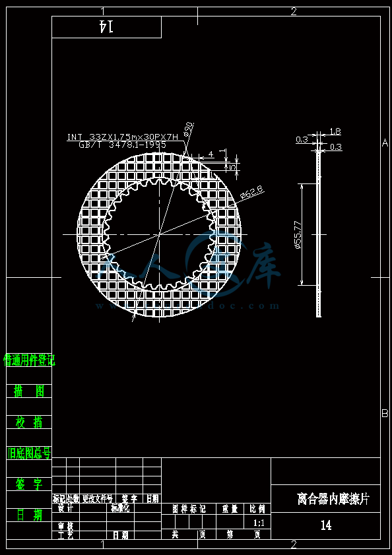This screenshot has width=392, height=555.
Task: Select the groove width dimension 4
Action: coord(211,154)
